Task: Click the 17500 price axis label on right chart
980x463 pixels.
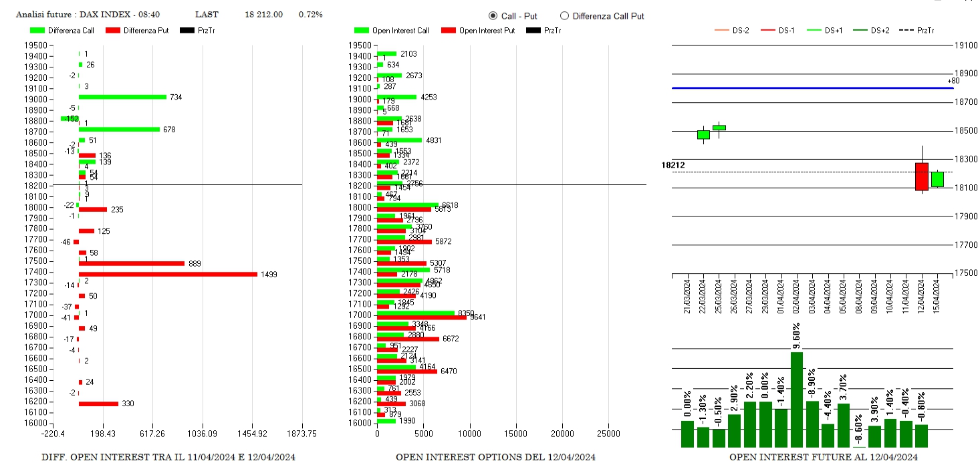Action: (965, 273)
